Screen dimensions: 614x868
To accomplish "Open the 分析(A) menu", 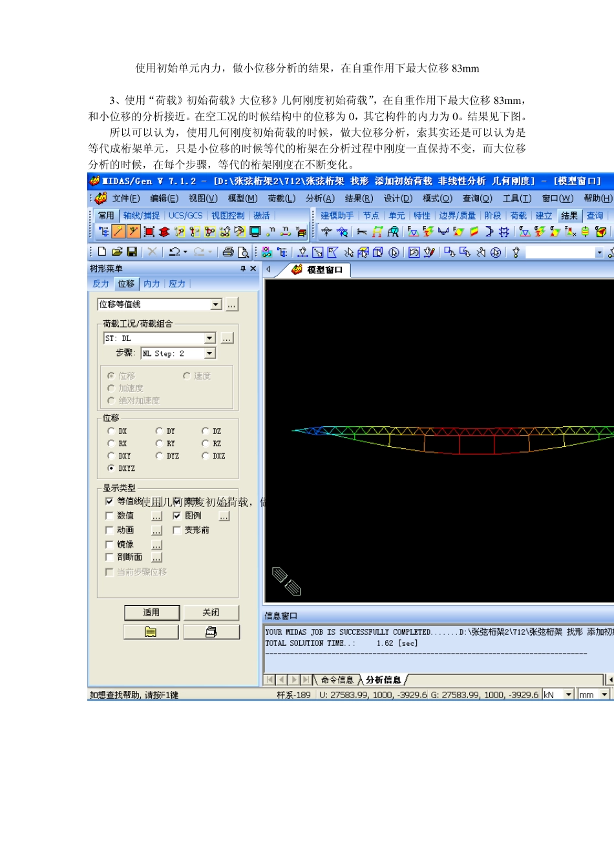I will [320, 198].
